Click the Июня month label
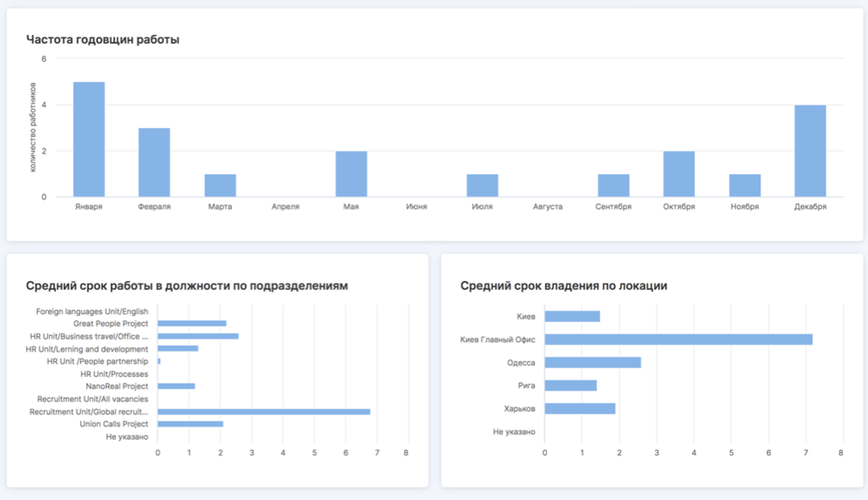This screenshot has width=868, height=500. click(416, 206)
